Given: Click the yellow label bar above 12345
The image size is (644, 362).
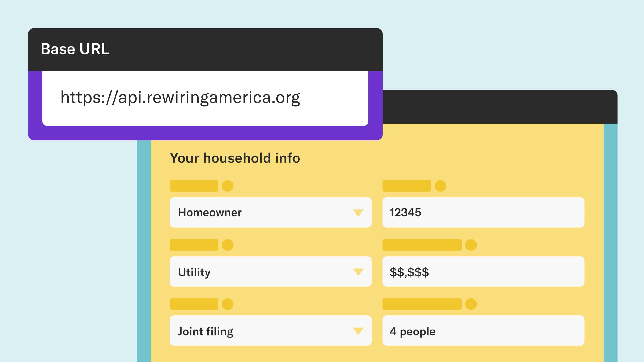Looking at the screenshot, I should pyautogui.click(x=407, y=186).
